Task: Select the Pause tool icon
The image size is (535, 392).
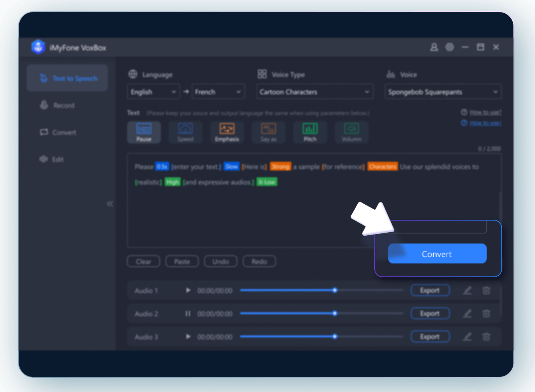Action: coord(144,132)
